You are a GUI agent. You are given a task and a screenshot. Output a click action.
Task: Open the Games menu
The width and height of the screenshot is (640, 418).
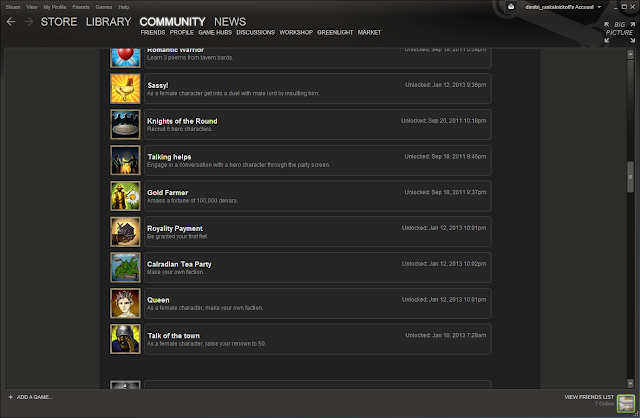point(104,7)
